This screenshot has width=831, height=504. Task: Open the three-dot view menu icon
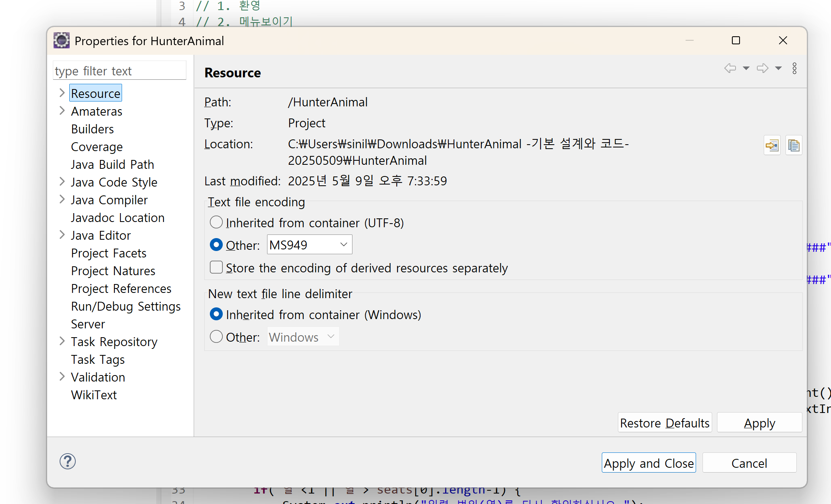pos(794,68)
